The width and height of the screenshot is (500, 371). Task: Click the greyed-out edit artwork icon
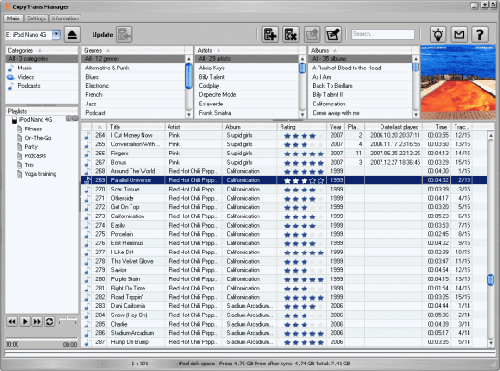pos(312,34)
